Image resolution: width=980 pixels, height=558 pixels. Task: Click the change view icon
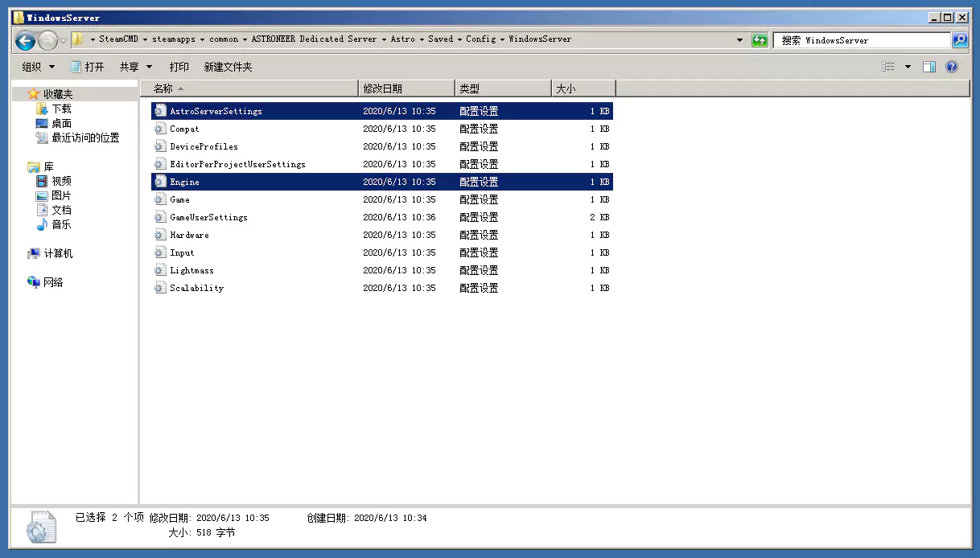(x=888, y=67)
